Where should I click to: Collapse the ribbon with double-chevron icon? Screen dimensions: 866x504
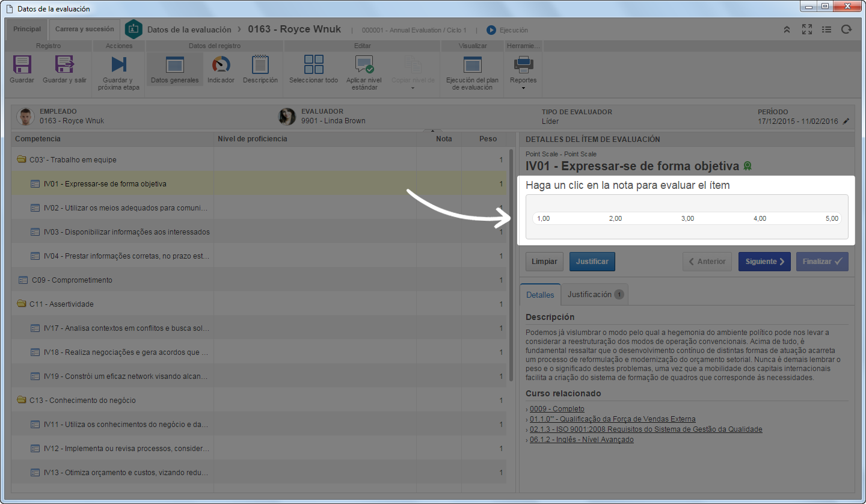click(x=787, y=29)
